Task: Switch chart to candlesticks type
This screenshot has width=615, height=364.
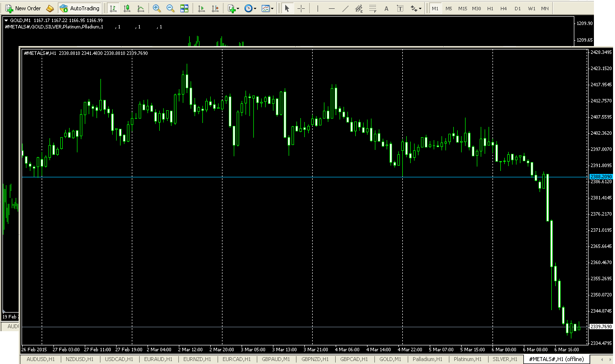Action: coord(127,8)
